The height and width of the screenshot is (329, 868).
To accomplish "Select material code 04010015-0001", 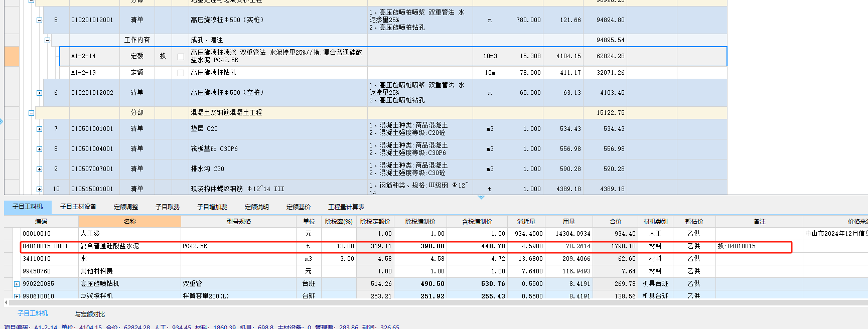I will [45, 246].
